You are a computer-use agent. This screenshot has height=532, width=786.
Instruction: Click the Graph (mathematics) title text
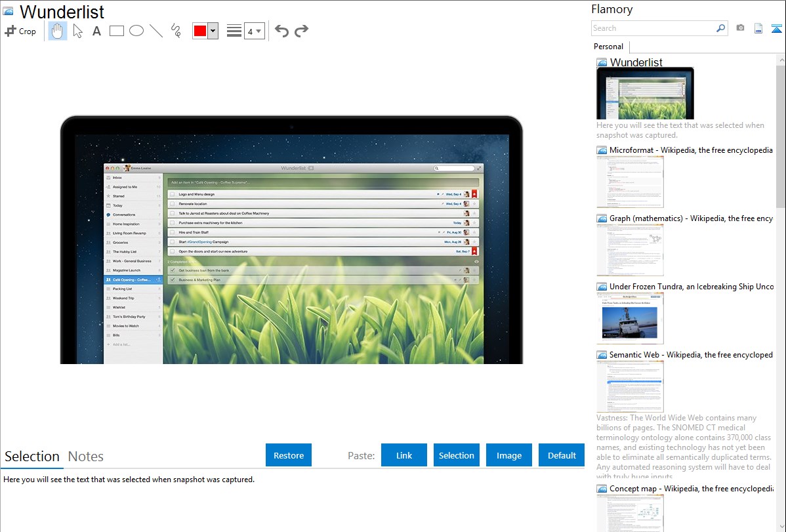[x=691, y=218]
